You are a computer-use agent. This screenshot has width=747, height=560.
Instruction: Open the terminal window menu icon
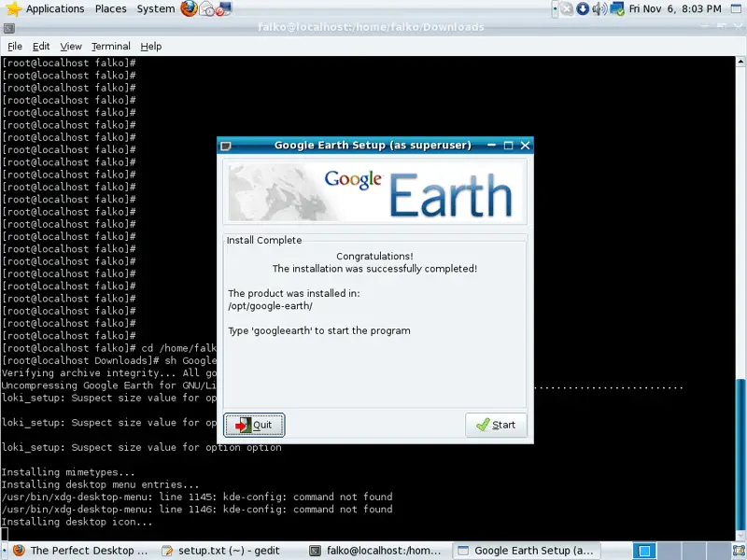[x=8, y=28]
